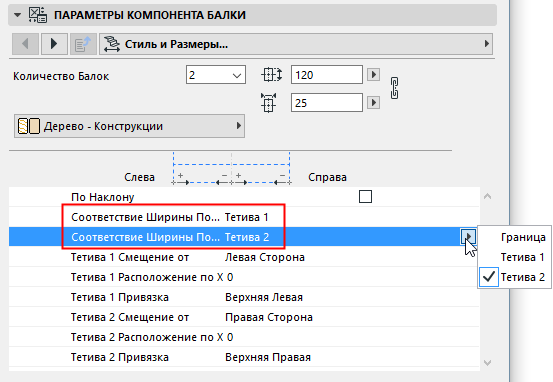Click the beam height icon next to 120
The width and height of the screenshot is (553, 382).
tap(272, 75)
